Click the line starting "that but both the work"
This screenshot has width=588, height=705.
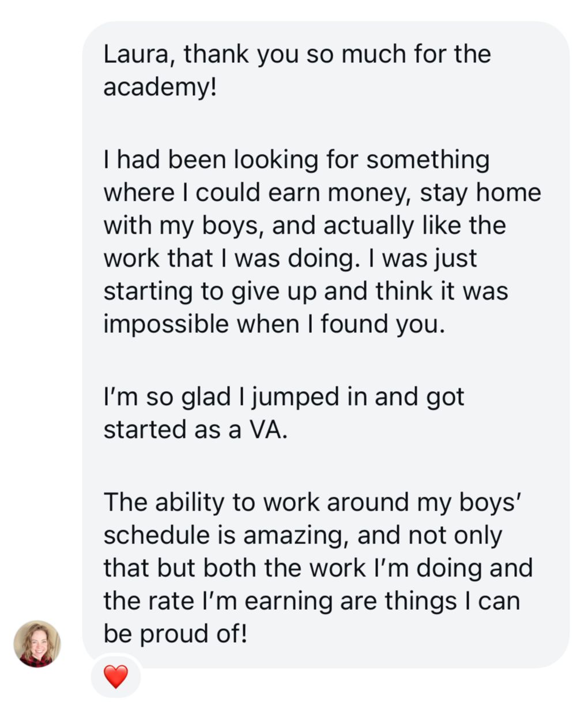[x=318, y=568]
